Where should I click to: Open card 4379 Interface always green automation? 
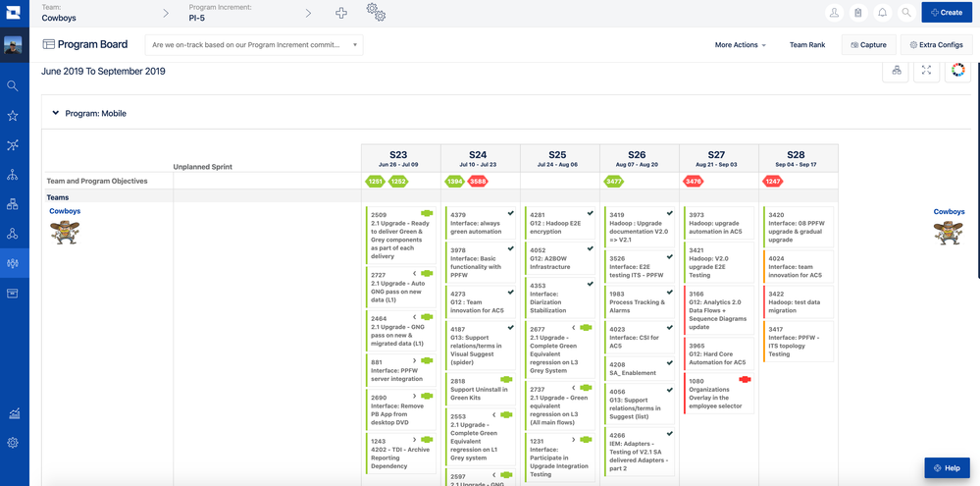click(x=481, y=223)
